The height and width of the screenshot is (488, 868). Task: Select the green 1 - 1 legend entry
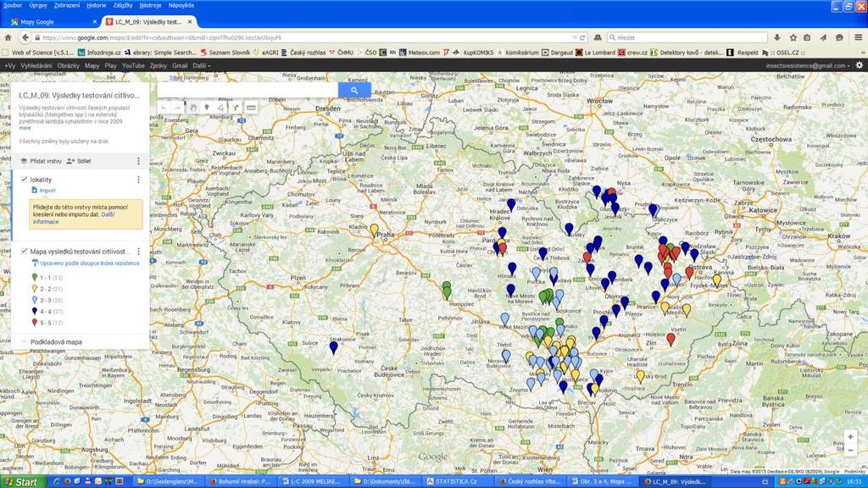tap(47, 278)
